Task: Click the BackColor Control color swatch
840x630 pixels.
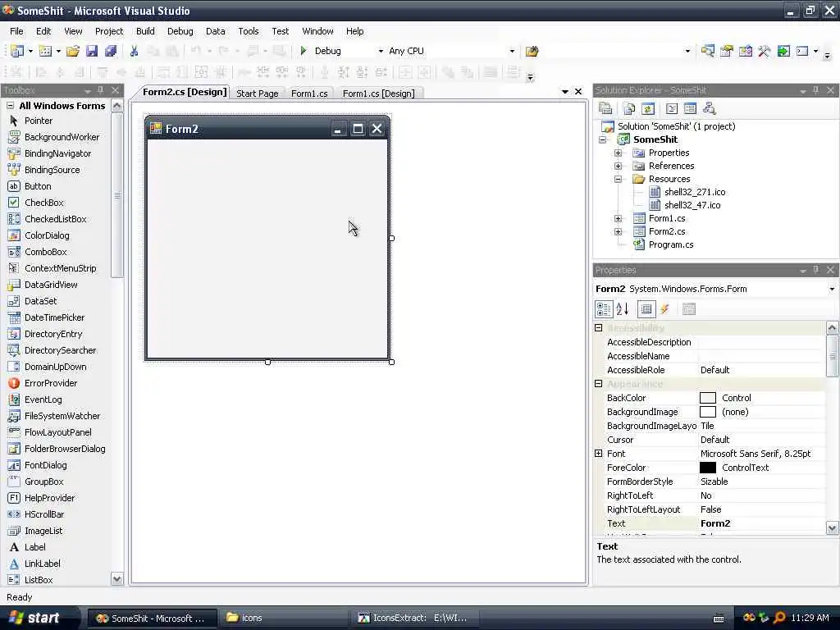Action: coord(708,398)
